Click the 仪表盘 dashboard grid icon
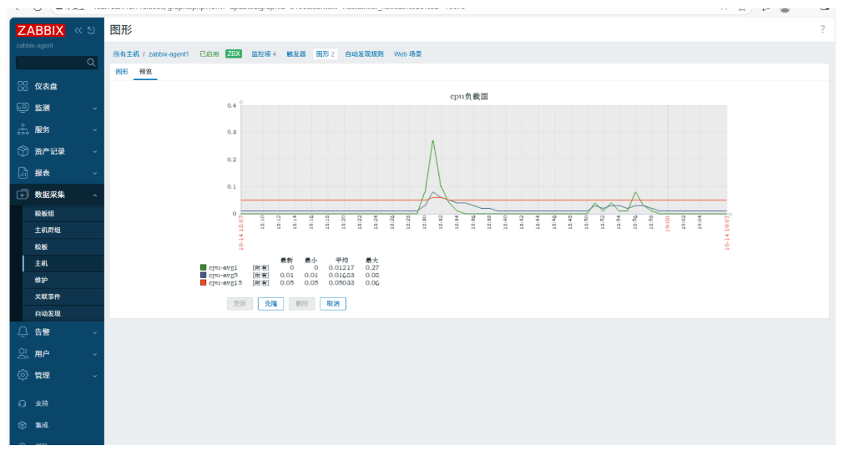Image resolution: width=868 pixels, height=461 pixels. pyautogui.click(x=23, y=86)
